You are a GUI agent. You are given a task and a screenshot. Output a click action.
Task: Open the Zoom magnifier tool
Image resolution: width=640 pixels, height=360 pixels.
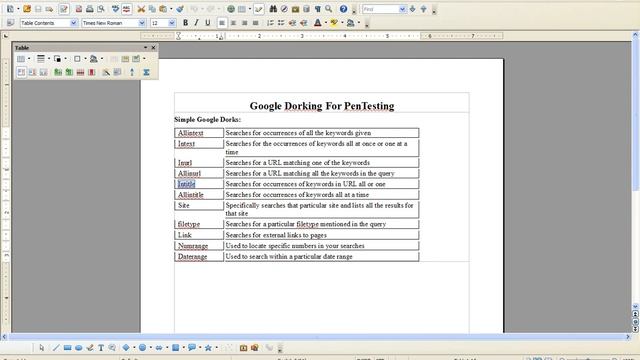[329, 9]
